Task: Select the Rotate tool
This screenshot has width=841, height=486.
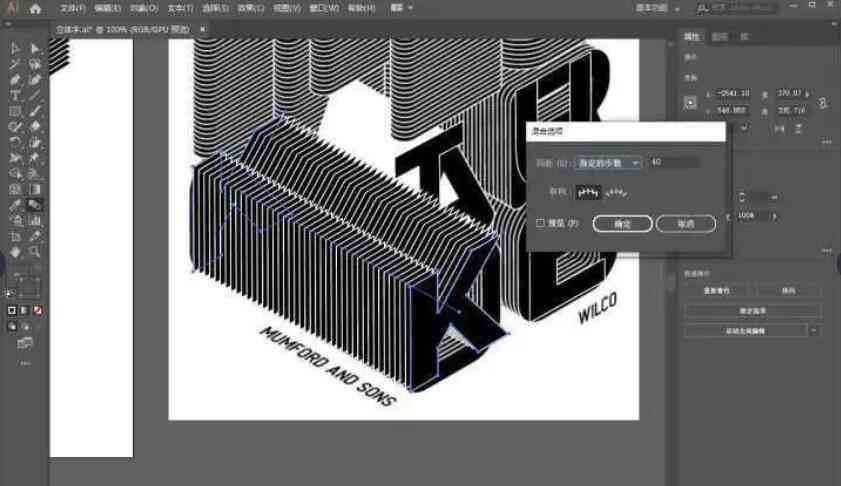Action: pos(14,142)
